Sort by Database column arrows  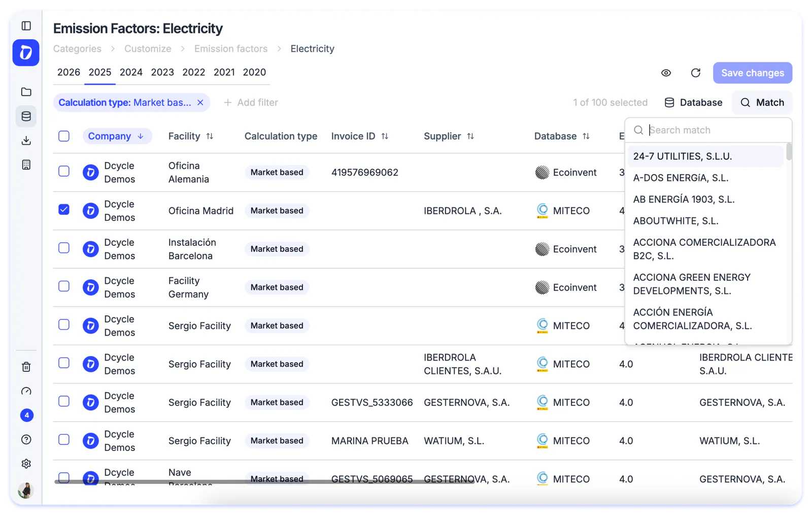click(586, 136)
